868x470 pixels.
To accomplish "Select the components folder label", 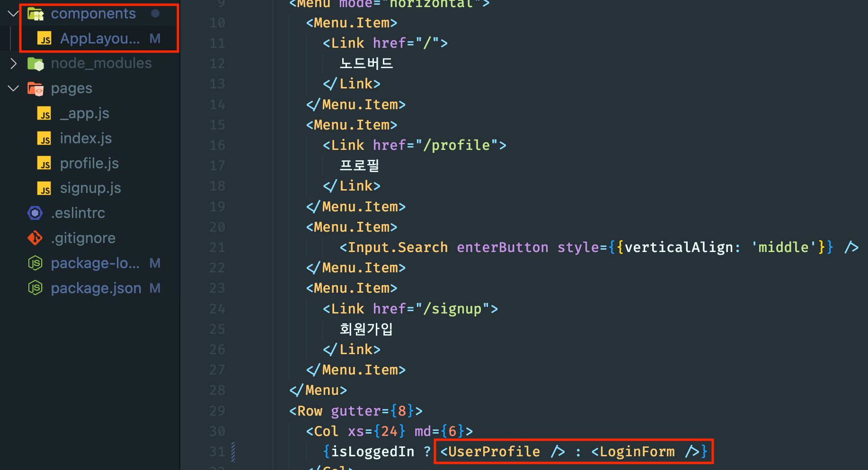I will pyautogui.click(x=93, y=14).
